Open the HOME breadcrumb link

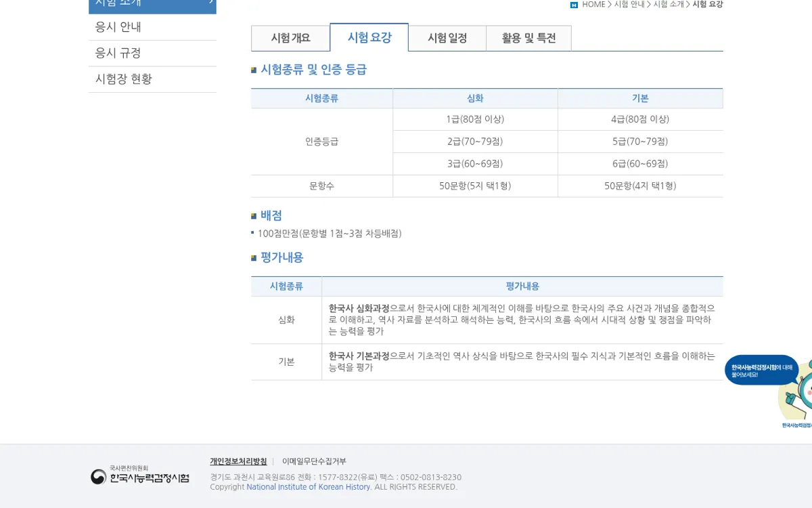tap(593, 4)
